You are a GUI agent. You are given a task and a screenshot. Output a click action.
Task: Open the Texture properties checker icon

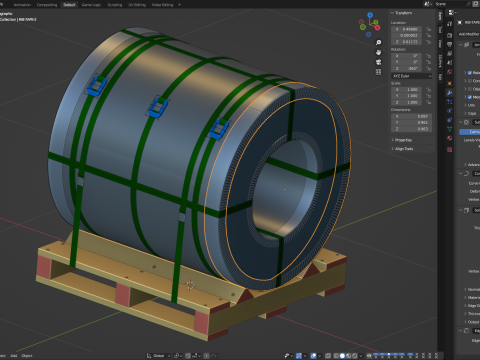[x=450, y=150]
